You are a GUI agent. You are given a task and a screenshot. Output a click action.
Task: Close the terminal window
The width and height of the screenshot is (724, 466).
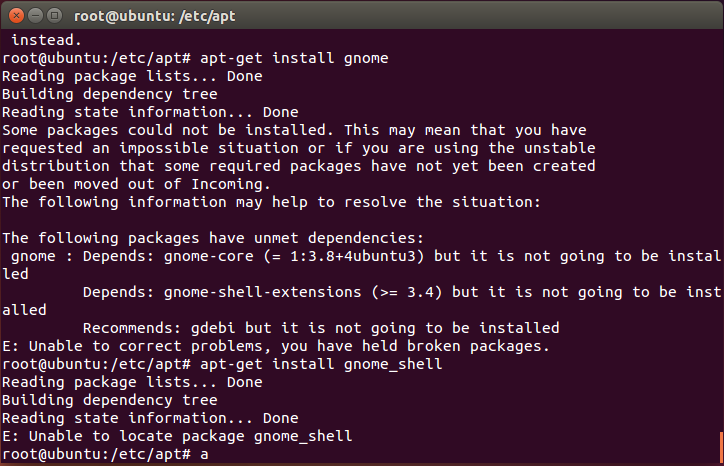tap(16, 16)
